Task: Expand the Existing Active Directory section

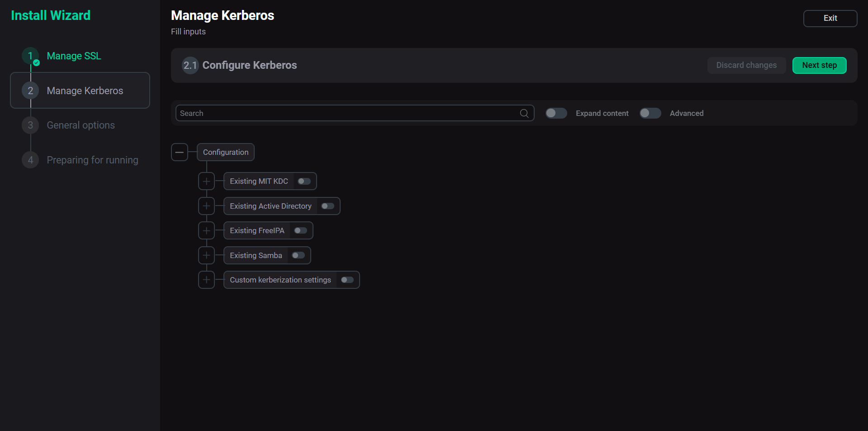Action: (x=206, y=206)
